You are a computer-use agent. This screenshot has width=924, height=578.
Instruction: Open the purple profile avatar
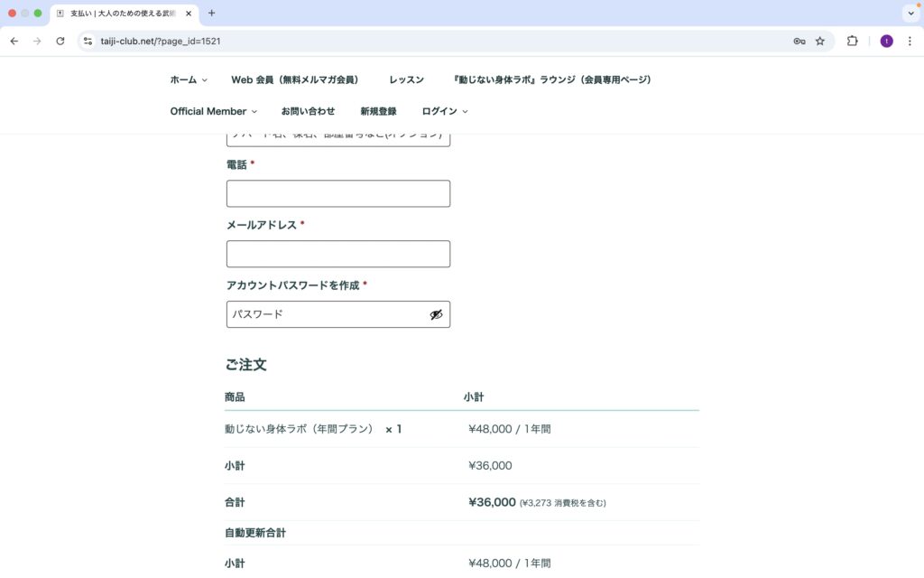tap(886, 41)
